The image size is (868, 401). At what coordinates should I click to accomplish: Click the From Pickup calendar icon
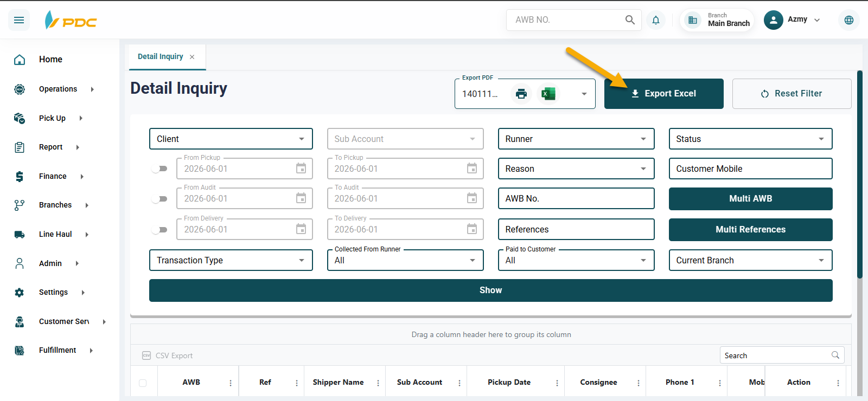point(301,169)
